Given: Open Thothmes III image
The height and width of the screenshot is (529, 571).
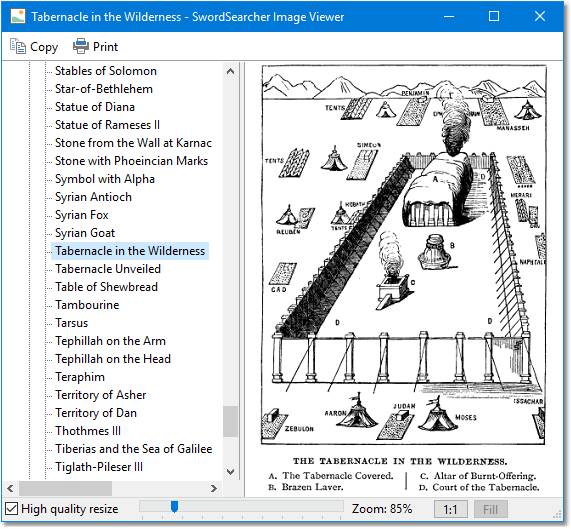Looking at the screenshot, I should tap(88, 431).
